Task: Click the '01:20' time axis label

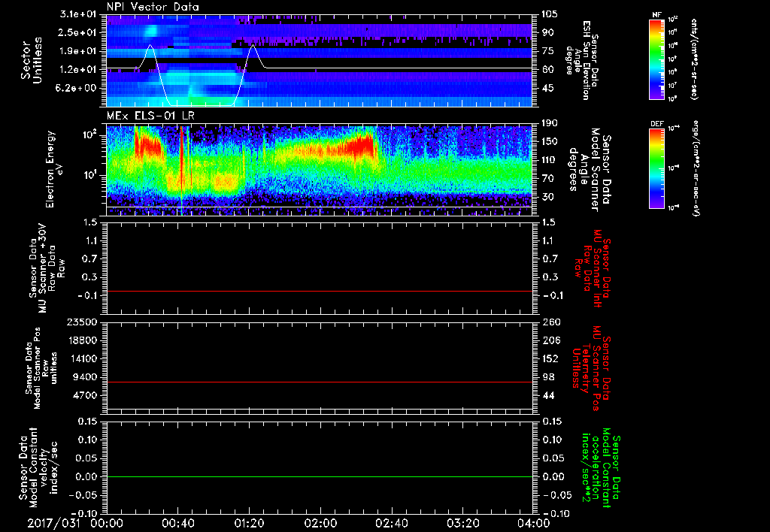Action: click(x=249, y=523)
